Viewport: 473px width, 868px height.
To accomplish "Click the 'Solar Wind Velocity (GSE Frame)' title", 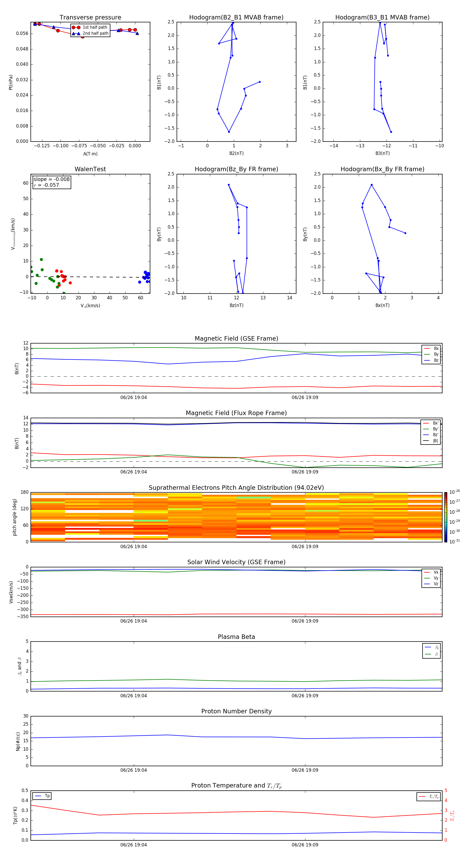I will [236, 562].
